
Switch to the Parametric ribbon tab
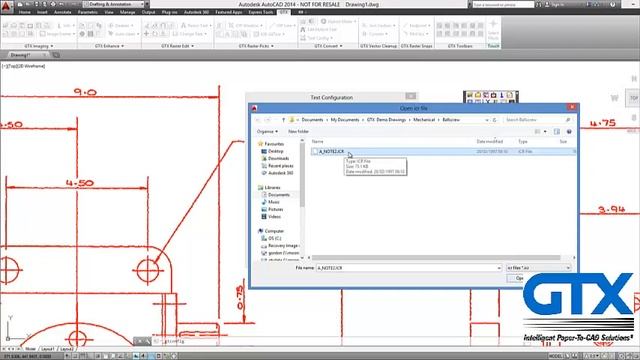pyautogui.click(x=88, y=12)
